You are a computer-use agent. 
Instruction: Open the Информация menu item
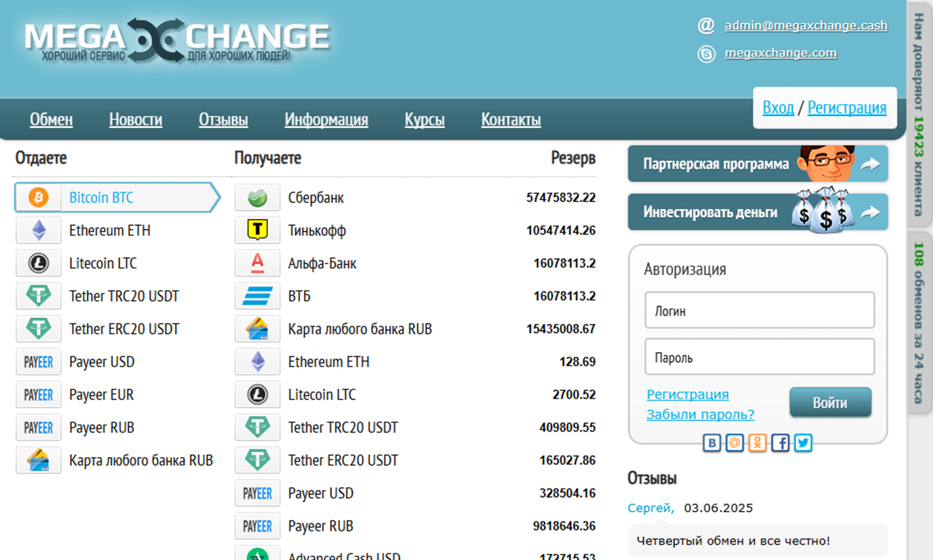point(326,119)
